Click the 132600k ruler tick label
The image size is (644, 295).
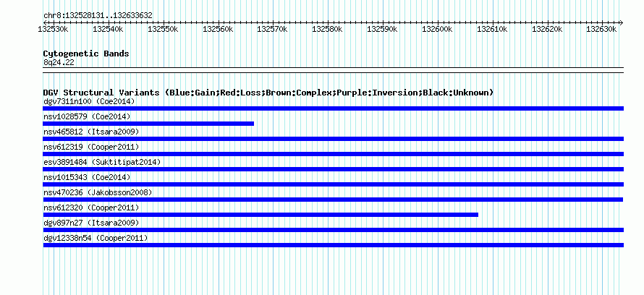[437, 29]
